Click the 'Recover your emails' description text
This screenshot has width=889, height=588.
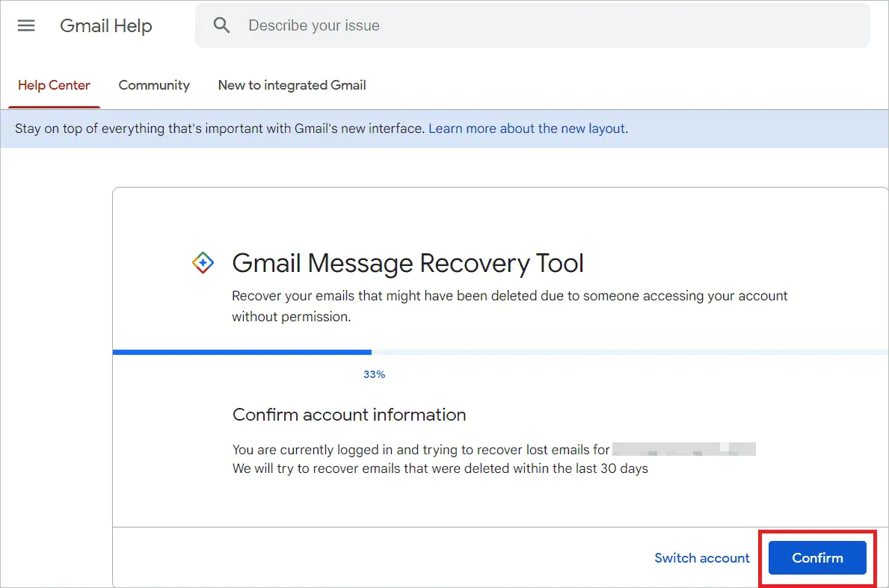[510, 306]
